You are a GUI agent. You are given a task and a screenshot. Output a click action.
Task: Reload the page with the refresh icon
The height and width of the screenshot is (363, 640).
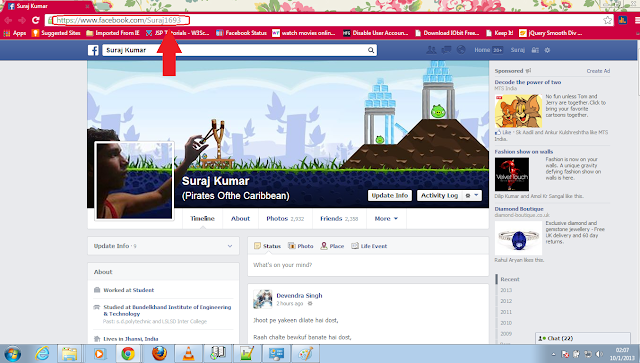click(36, 20)
